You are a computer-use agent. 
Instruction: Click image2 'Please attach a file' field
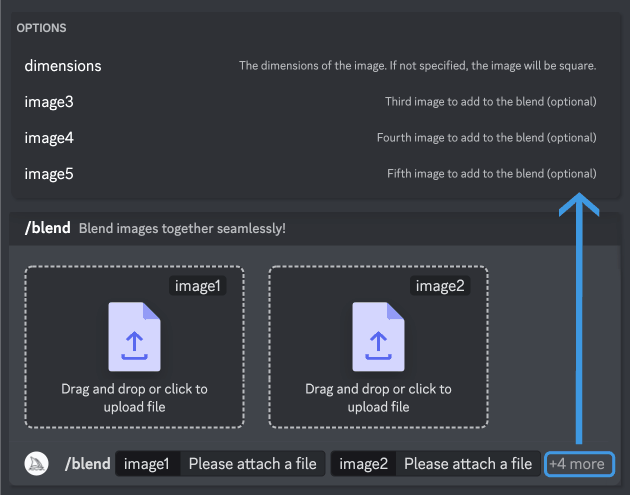(468, 464)
